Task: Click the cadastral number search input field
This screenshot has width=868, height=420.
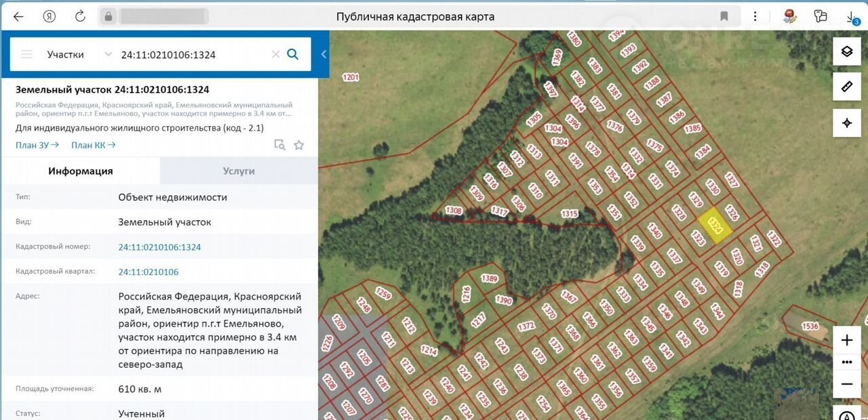Action: (193, 54)
